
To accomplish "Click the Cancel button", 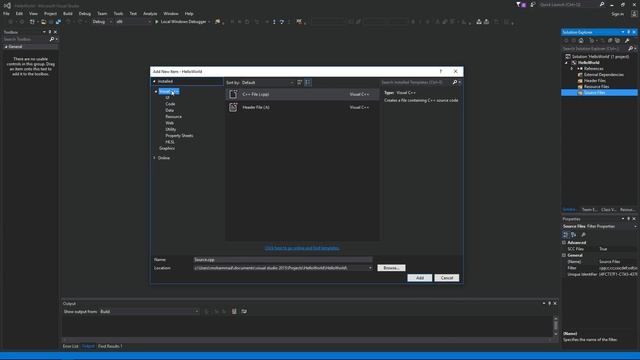I will [x=447, y=278].
